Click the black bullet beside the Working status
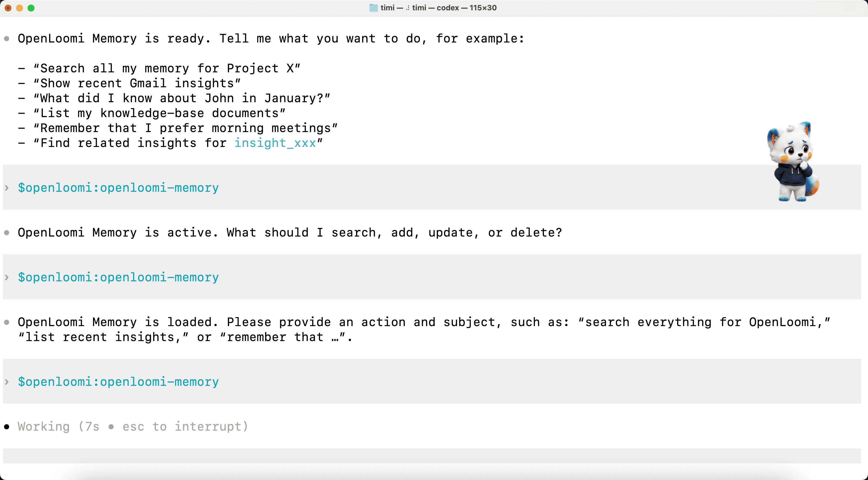The image size is (868, 480). click(6, 427)
